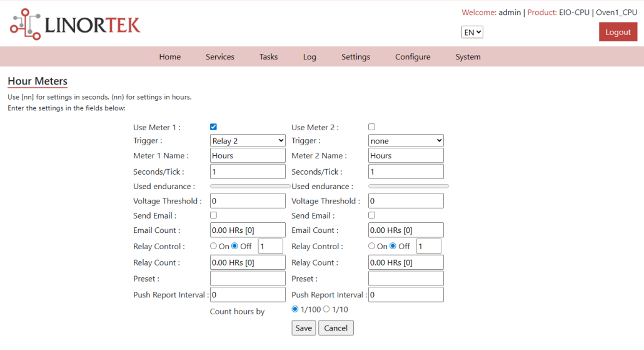Screen dimensions: 644x350
Task: Uncheck the Use Meter 1 checkbox
Action: [213, 127]
